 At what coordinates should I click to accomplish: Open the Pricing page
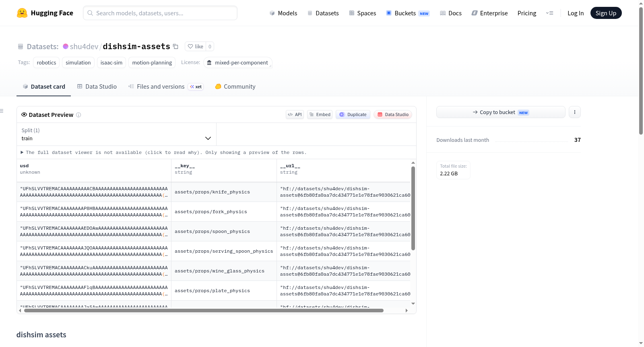pyautogui.click(x=527, y=13)
